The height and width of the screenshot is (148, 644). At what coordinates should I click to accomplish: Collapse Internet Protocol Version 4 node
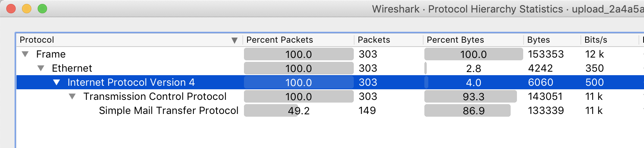[x=56, y=82]
